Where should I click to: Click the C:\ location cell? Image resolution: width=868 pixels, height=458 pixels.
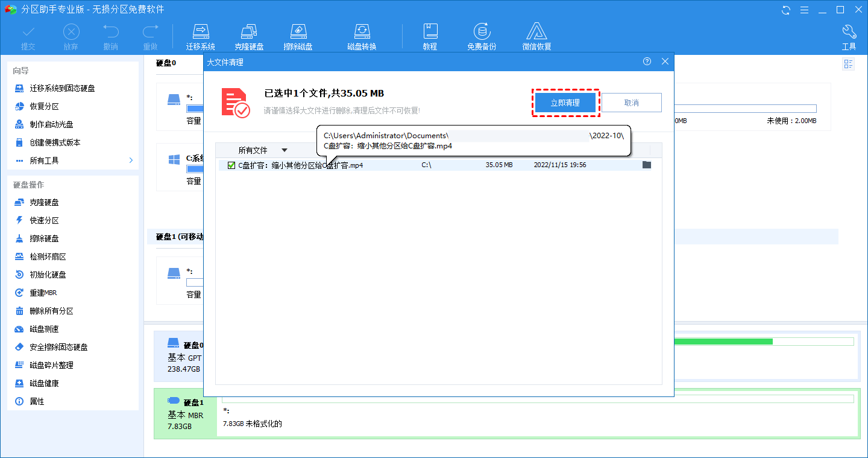pos(426,165)
